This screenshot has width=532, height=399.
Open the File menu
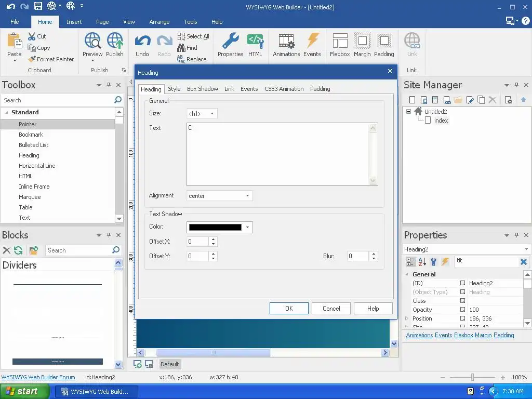pyautogui.click(x=15, y=22)
